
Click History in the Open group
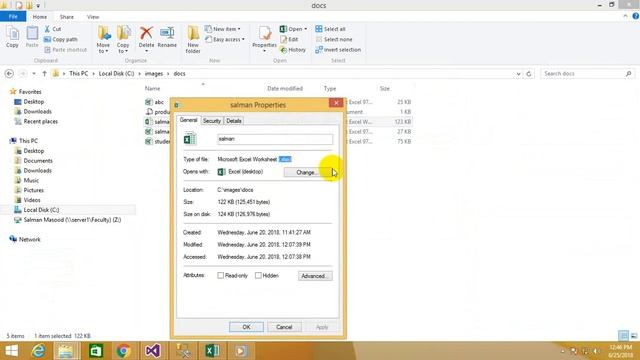(293, 50)
